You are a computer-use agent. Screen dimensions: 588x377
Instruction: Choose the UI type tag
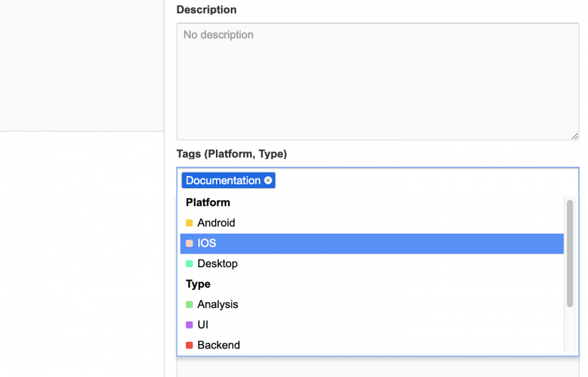point(202,325)
